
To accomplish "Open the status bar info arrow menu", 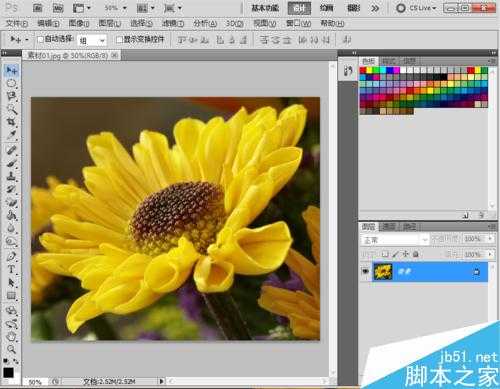I will pos(161,381).
